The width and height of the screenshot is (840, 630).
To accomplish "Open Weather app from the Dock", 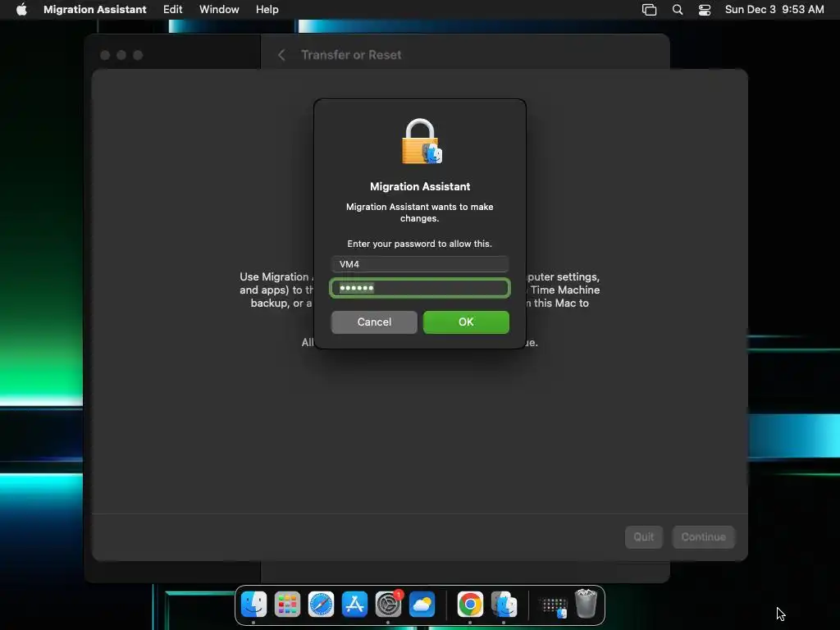I will [x=422, y=605].
